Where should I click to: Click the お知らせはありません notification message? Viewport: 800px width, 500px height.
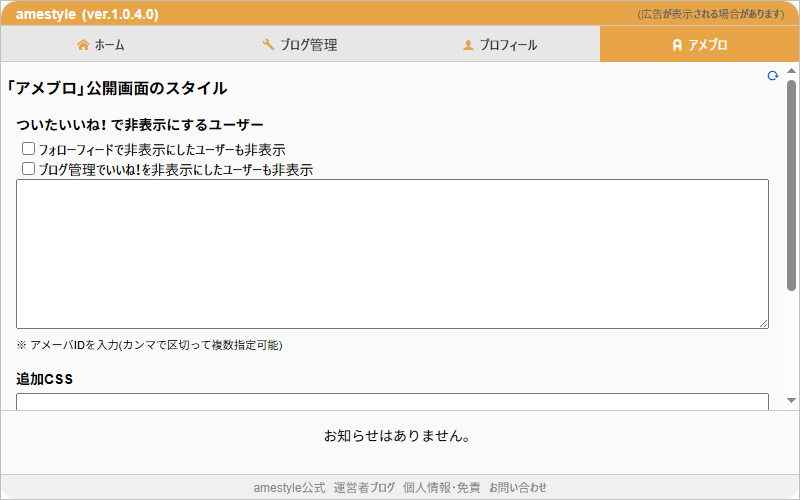pyautogui.click(x=397, y=436)
